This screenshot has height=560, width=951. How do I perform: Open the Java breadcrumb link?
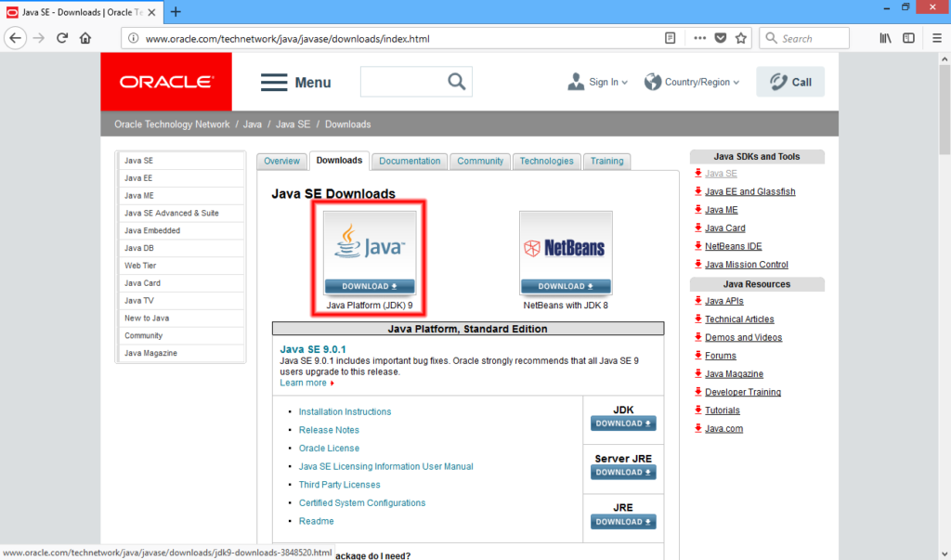click(253, 124)
